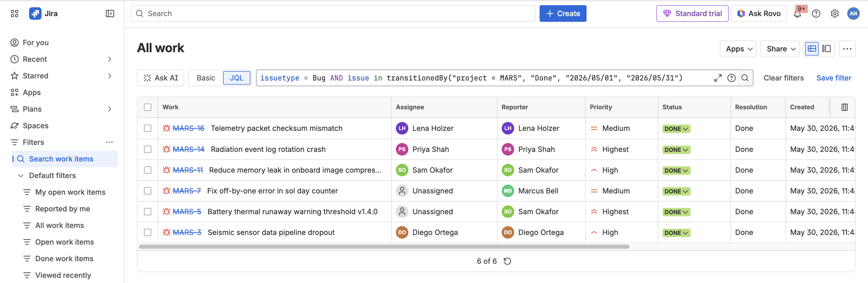Click the Unassigned avatar for MARS-7
The height and width of the screenshot is (283, 868).
[x=402, y=191]
